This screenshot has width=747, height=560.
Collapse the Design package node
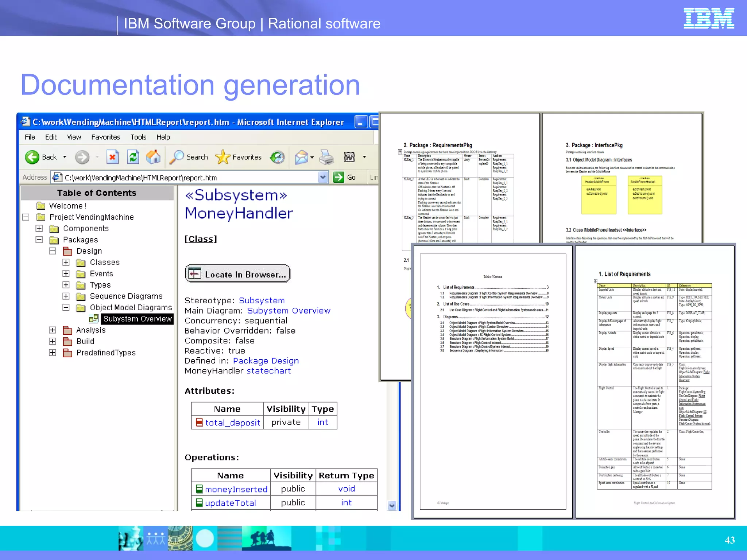[x=53, y=251]
